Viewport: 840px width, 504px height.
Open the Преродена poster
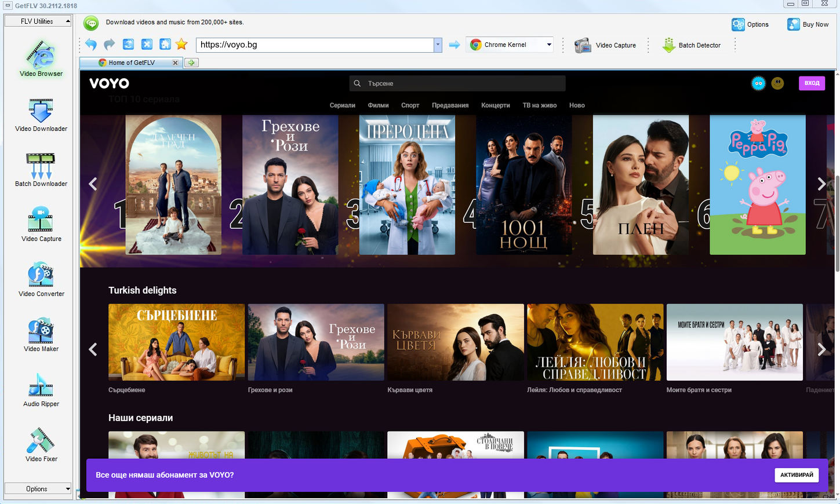(x=407, y=185)
